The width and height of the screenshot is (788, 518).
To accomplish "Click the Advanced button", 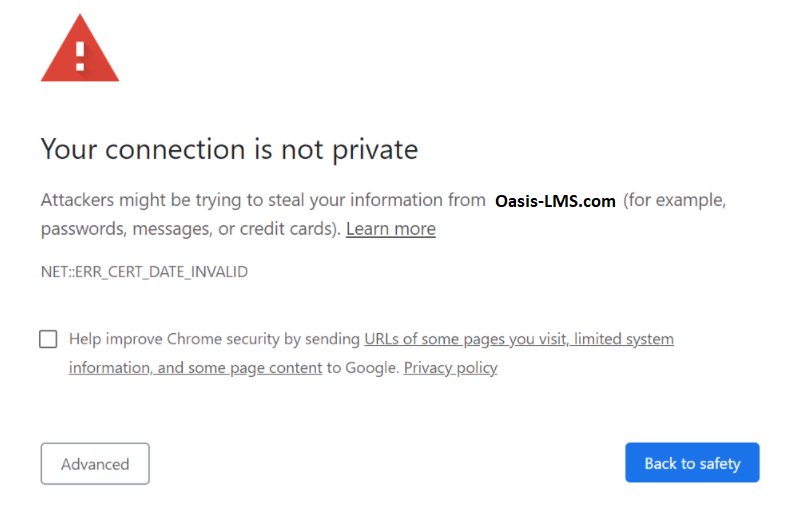I will click(95, 464).
